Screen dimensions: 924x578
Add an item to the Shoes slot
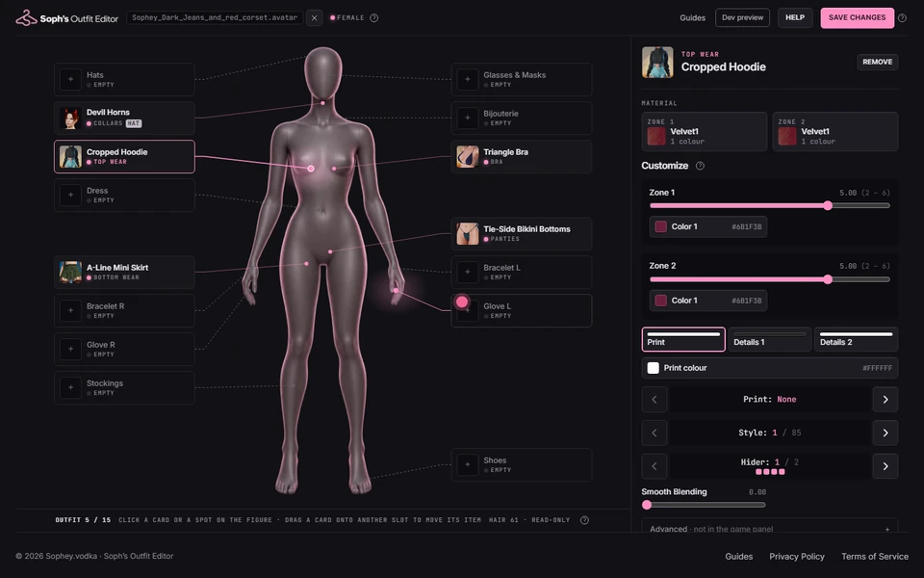(x=468, y=464)
